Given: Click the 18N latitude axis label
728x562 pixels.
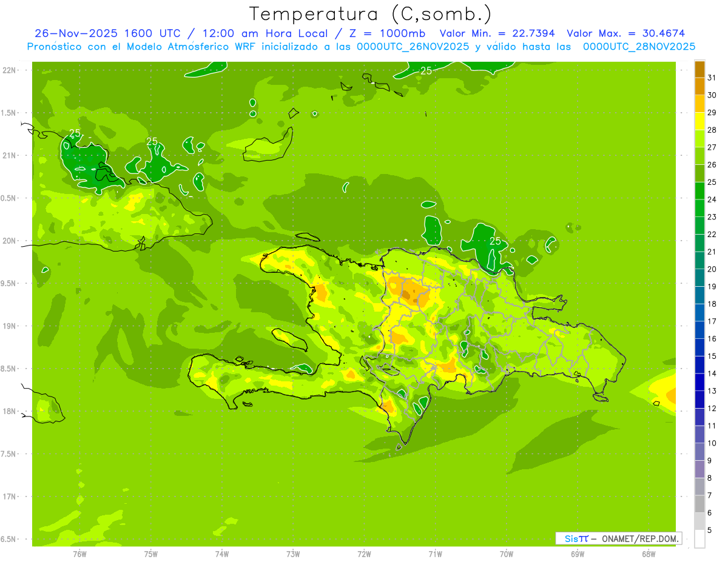Looking at the screenshot, I should (x=9, y=411).
